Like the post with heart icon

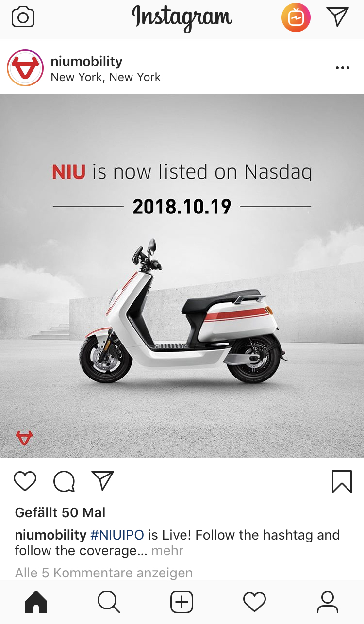[x=25, y=481]
